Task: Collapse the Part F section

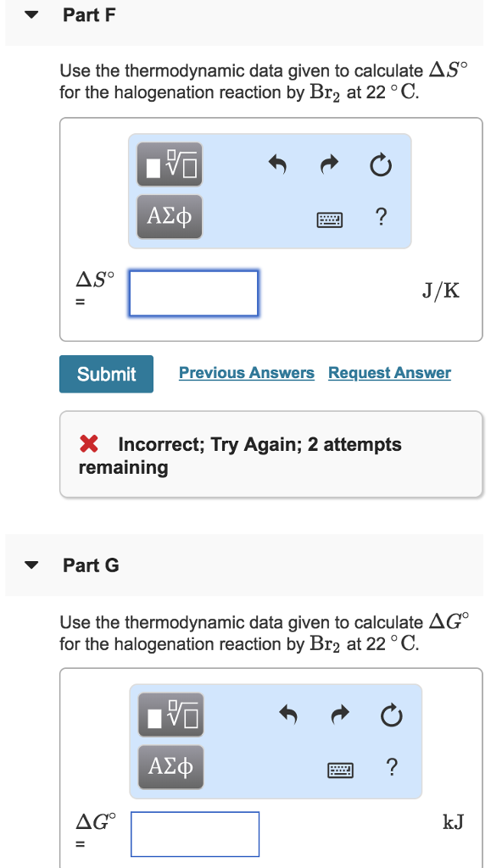Action: coord(31,14)
